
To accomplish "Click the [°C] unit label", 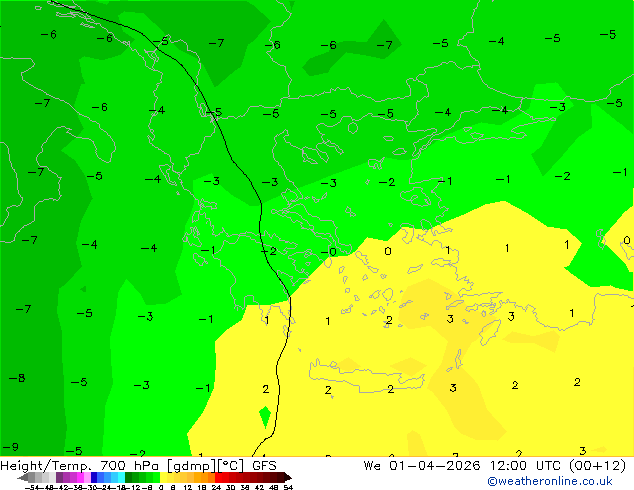I will [231, 466].
